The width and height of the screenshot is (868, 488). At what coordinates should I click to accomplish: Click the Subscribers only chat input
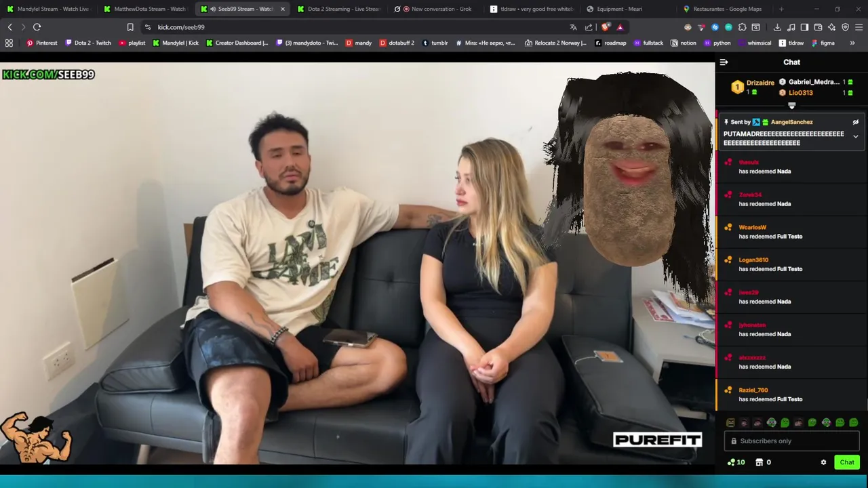pyautogui.click(x=791, y=441)
